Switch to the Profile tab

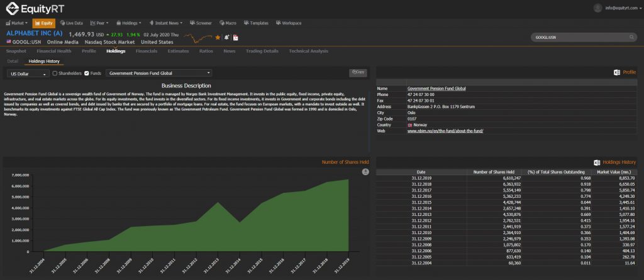pos(89,51)
